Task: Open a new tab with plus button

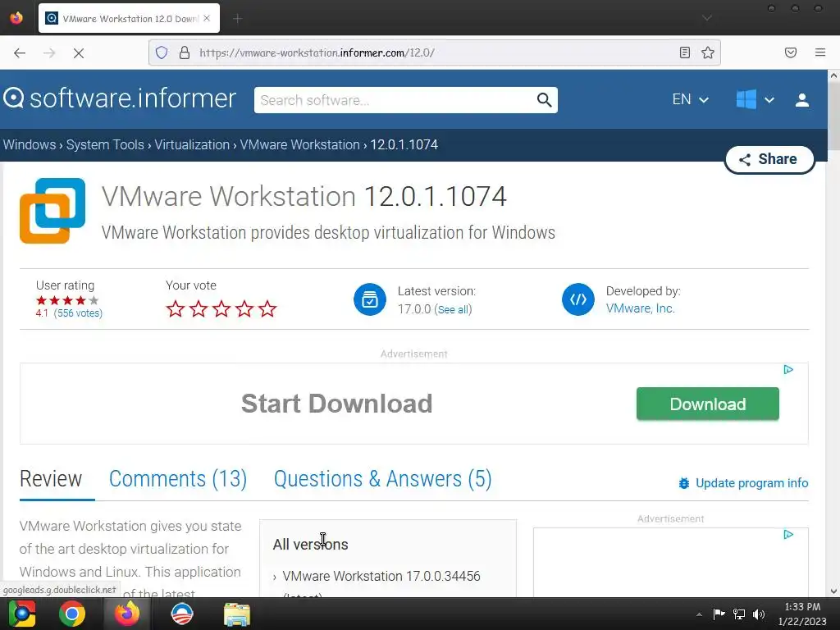Action: (x=238, y=19)
